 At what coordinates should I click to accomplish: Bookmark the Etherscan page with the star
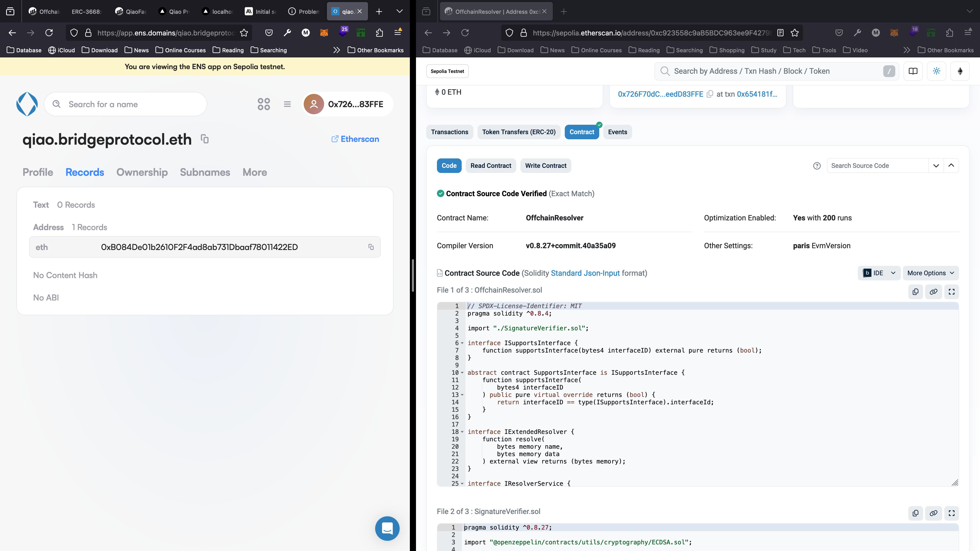[x=795, y=33]
